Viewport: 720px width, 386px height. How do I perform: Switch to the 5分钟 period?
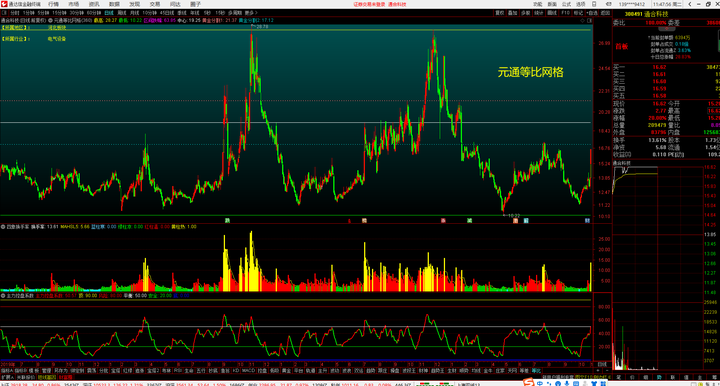43,13
